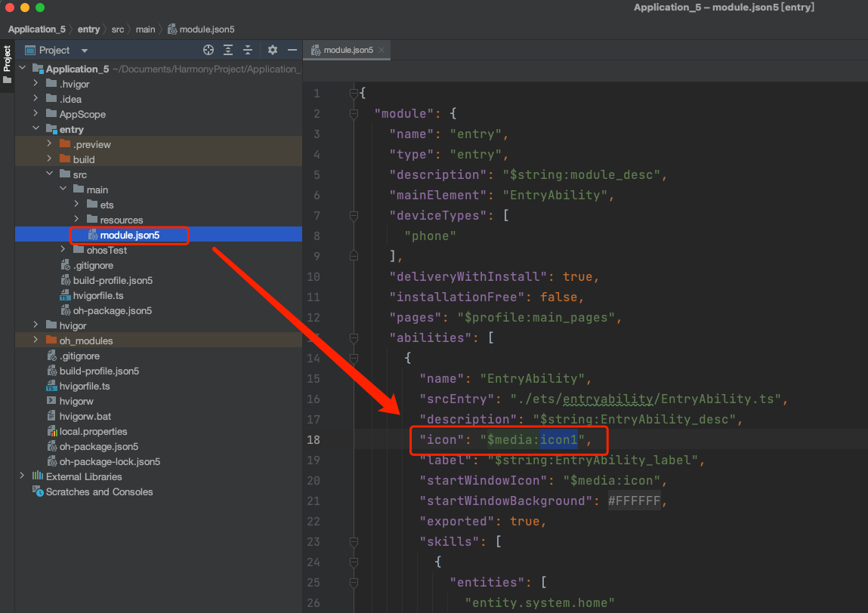The image size is (868, 613).
Task: Click the "entity.system.home" string
Action: (539, 603)
